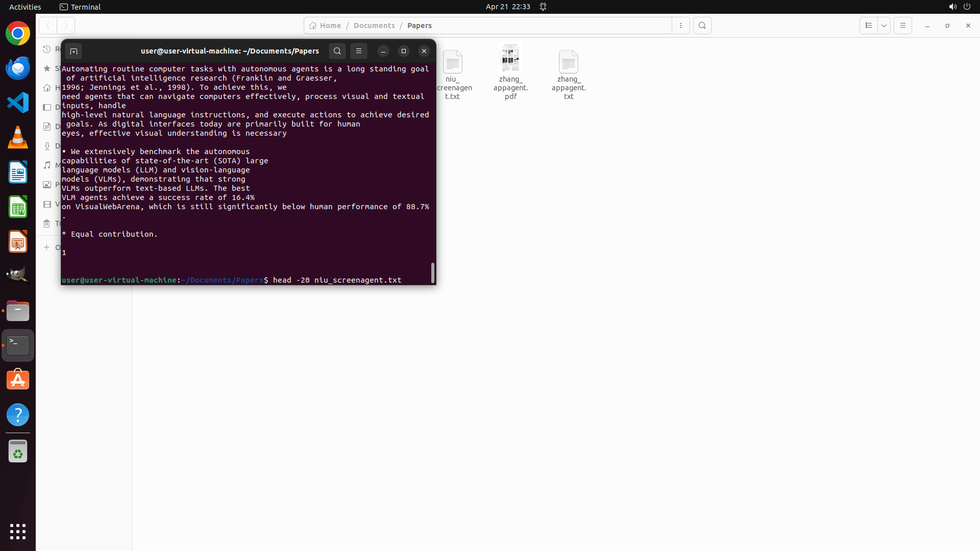Launch Visual Studio Code from the dock
The width and height of the screenshot is (980, 551).
pyautogui.click(x=18, y=103)
